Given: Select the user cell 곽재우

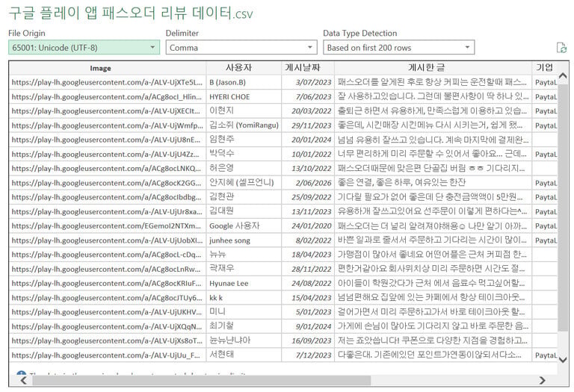Looking at the screenshot, I should [x=244, y=269].
